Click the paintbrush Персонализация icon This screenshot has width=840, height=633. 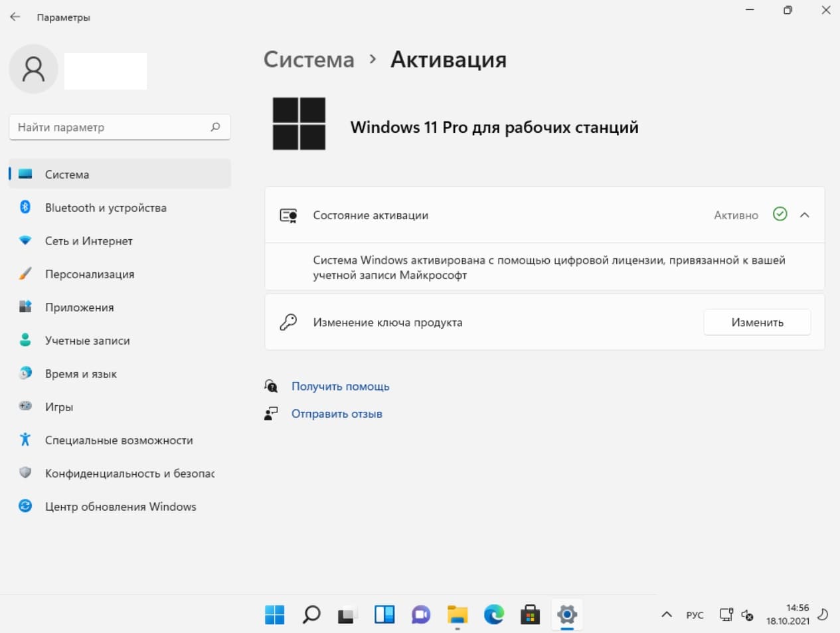(25, 274)
